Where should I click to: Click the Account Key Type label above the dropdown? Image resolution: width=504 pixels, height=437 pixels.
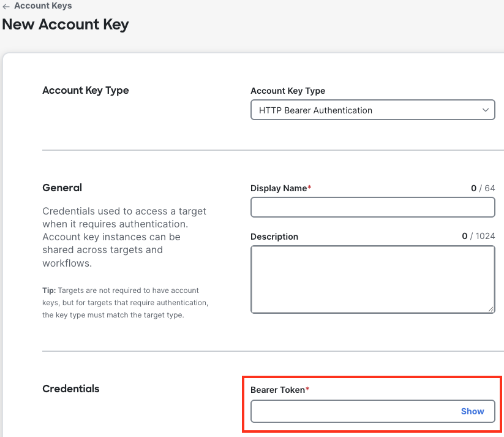coord(288,91)
